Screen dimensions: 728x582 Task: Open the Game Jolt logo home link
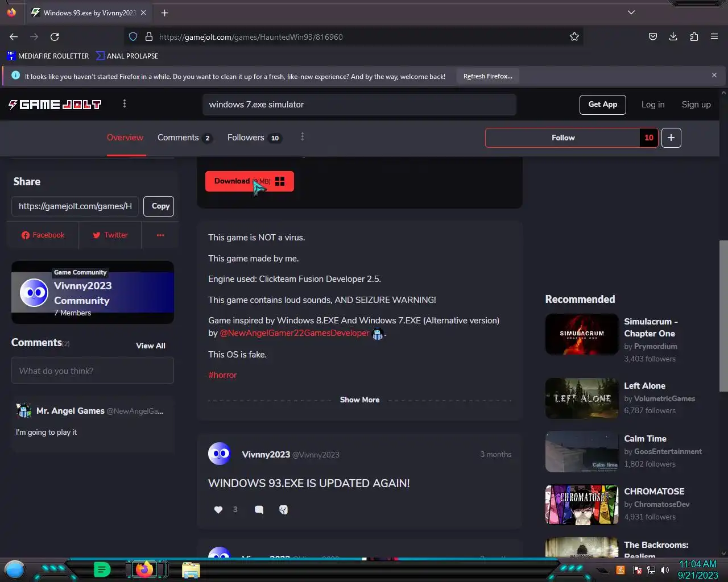55,104
